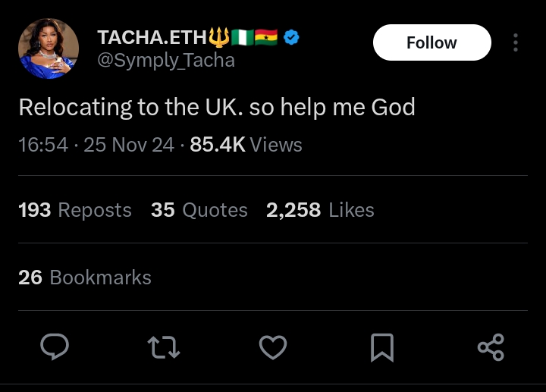546x392 pixels.
Task: Bookmark this tweet using the bookmark icon
Action: coord(381,347)
